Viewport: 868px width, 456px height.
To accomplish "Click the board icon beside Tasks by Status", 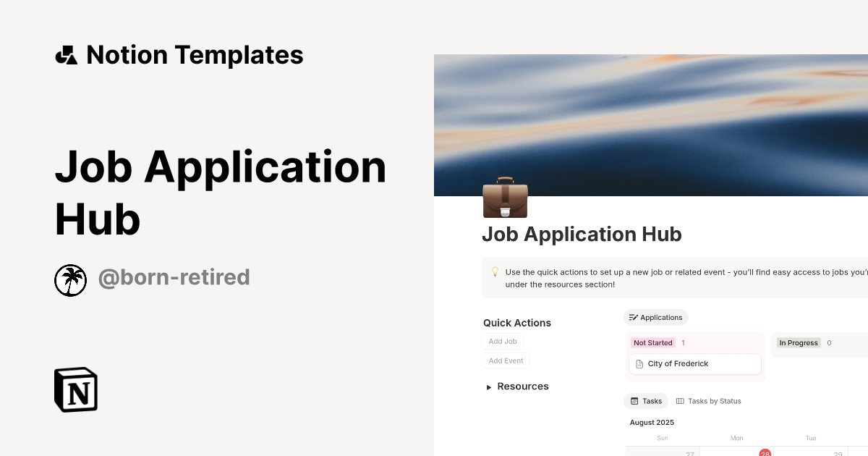I will pos(679,400).
